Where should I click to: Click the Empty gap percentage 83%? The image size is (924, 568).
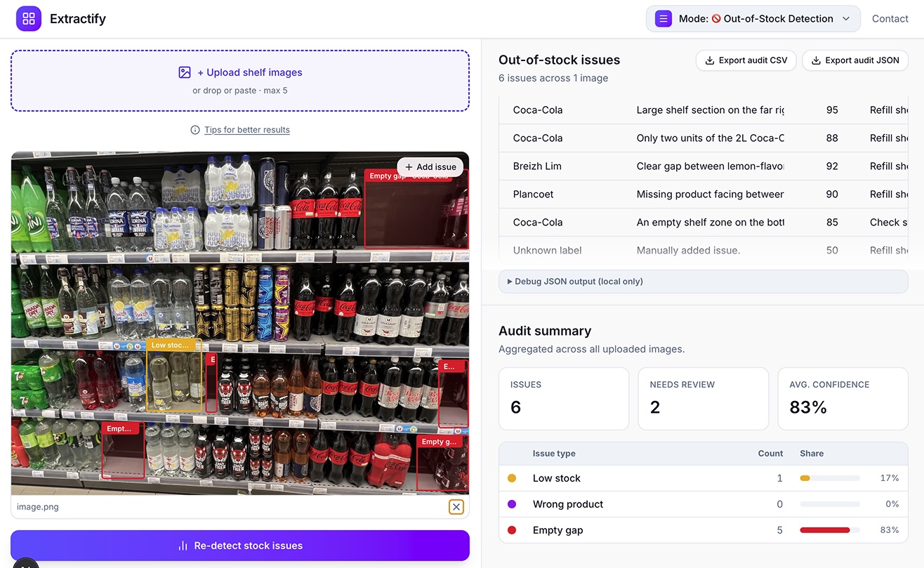890,530
